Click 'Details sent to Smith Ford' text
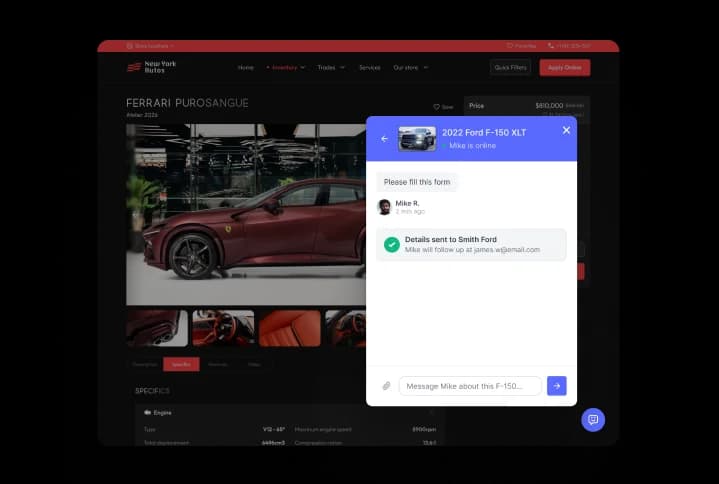The image size is (719, 484). coord(451,239)
